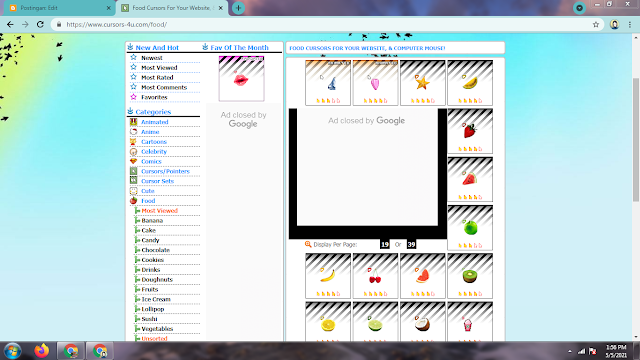Viewport: 640px width, 360px height.
Task: Switch to the Food Cursors For Your Website tab
Action: coord(172,8)
